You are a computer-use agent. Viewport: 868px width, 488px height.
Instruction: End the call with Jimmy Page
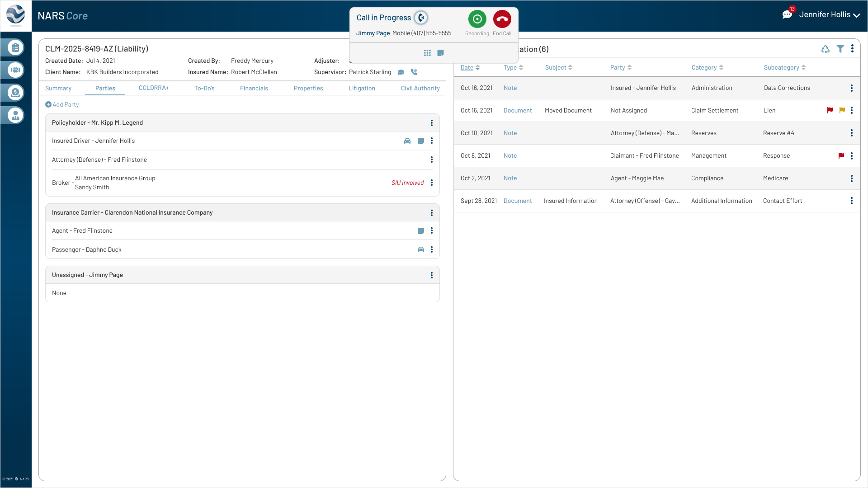point(502,19)
